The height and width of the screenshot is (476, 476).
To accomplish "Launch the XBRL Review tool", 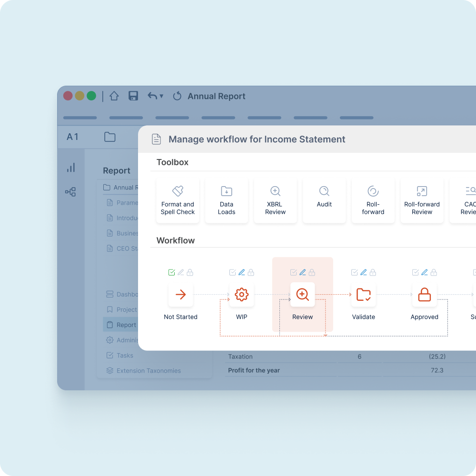I will [x=275, y=200].
